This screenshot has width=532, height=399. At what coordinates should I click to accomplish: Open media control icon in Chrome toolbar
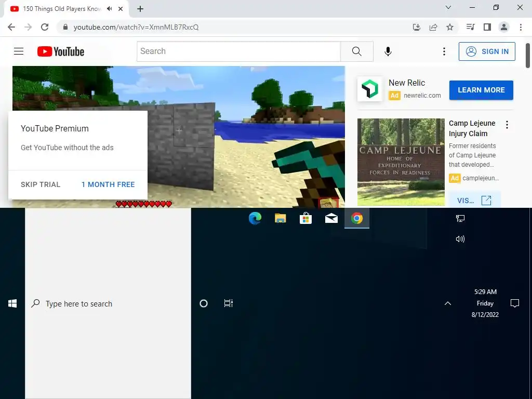(470, 27)
